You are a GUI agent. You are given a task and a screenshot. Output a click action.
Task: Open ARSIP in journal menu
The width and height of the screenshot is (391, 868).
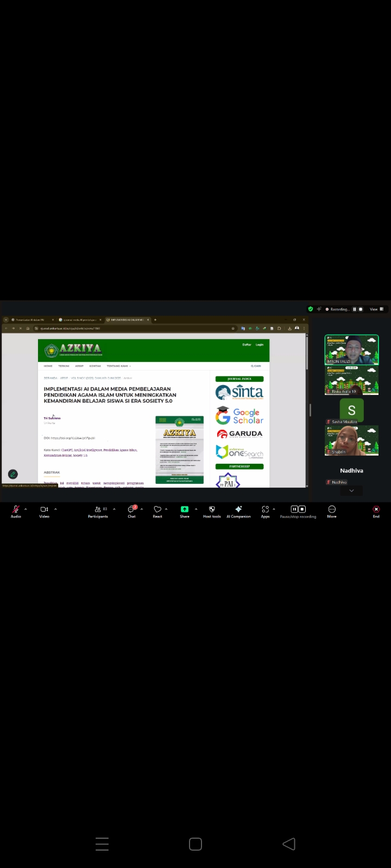click(x=79, y=366)
